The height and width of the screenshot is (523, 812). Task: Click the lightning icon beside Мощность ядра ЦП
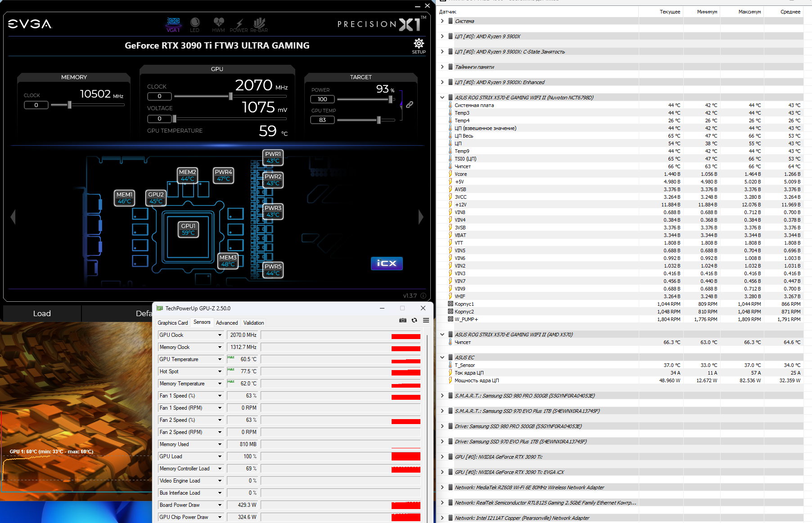[x=450, y=380]
